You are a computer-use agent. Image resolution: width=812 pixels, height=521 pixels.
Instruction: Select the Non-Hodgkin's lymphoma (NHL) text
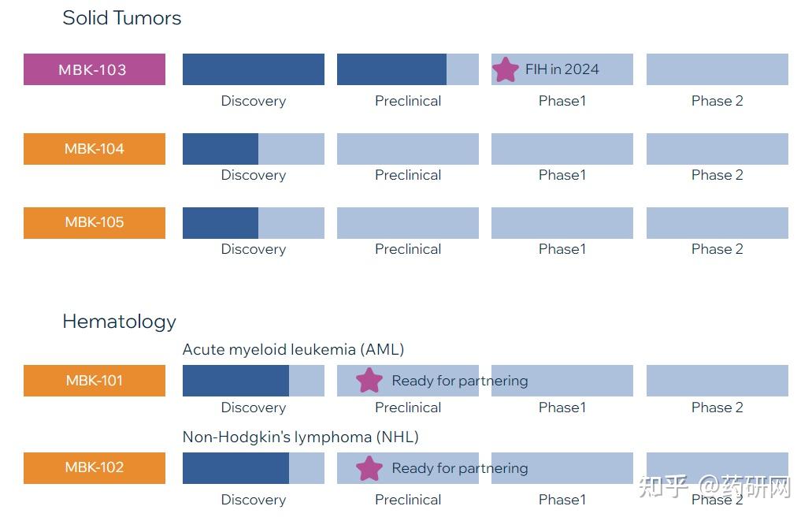(300, 437)
